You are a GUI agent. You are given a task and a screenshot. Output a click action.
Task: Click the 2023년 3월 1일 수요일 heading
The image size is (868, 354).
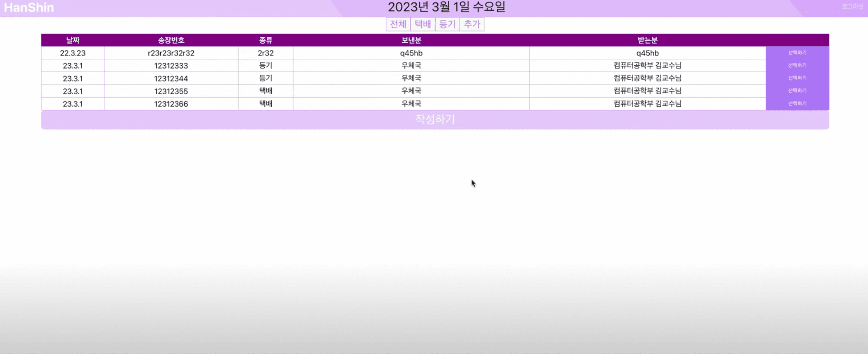[x=446, y=7]
